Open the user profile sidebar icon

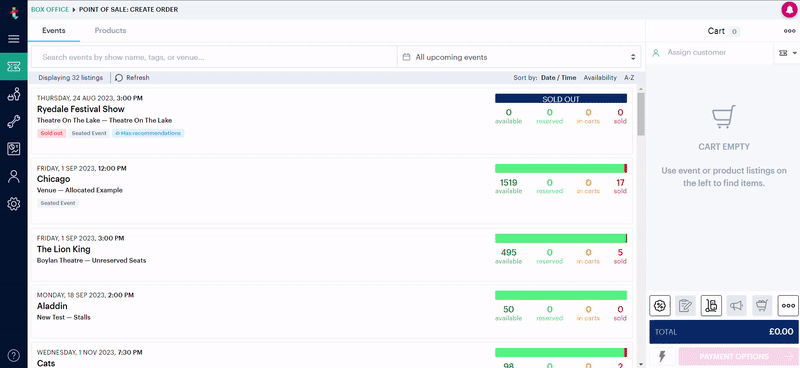[x=14, y=177]
